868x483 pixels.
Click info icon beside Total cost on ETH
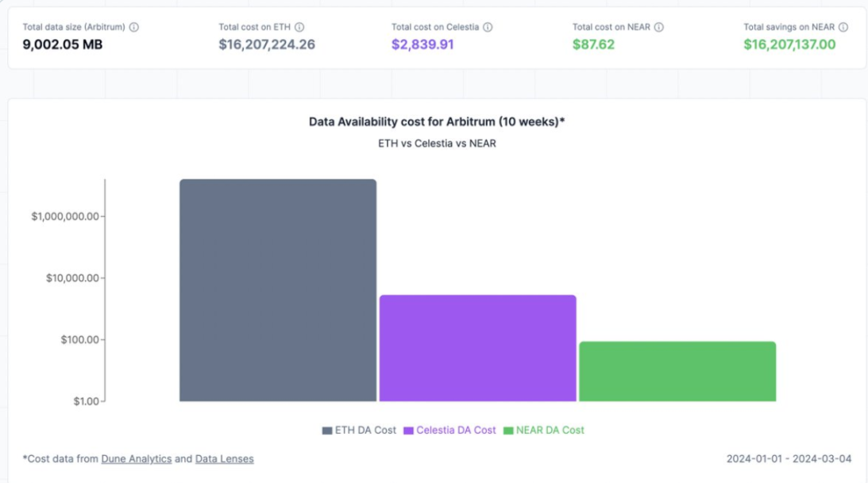299,27
